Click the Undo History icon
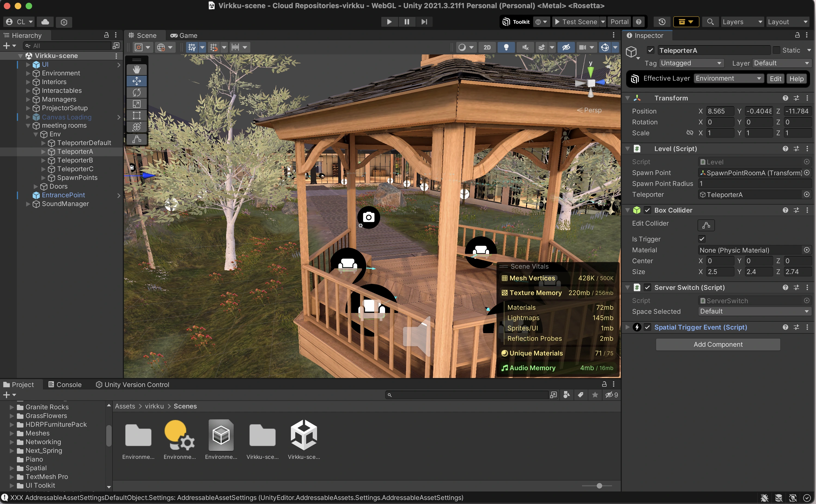Image resolution: width=816 pixels, height=504 pixels. click(662, 22)
